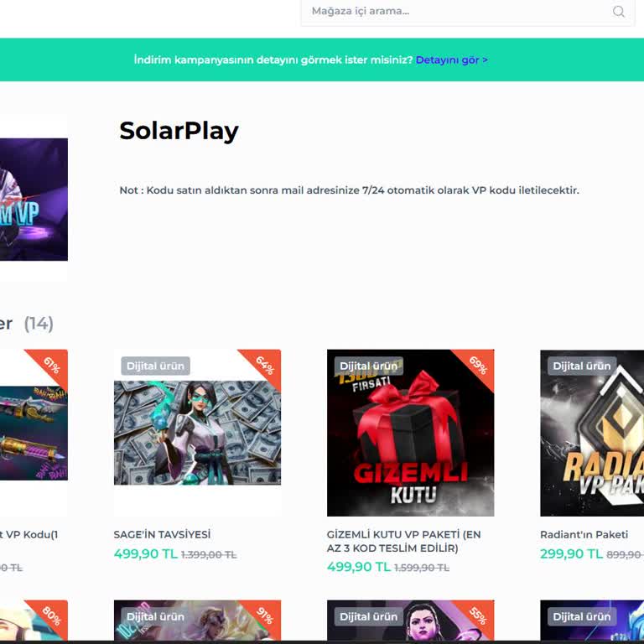Open 'GİZEMLİ KUTU VP PAKETİ' product title
Image resolution: width=644 pixels, height=644 pixels.
click(x=403, y=541)
